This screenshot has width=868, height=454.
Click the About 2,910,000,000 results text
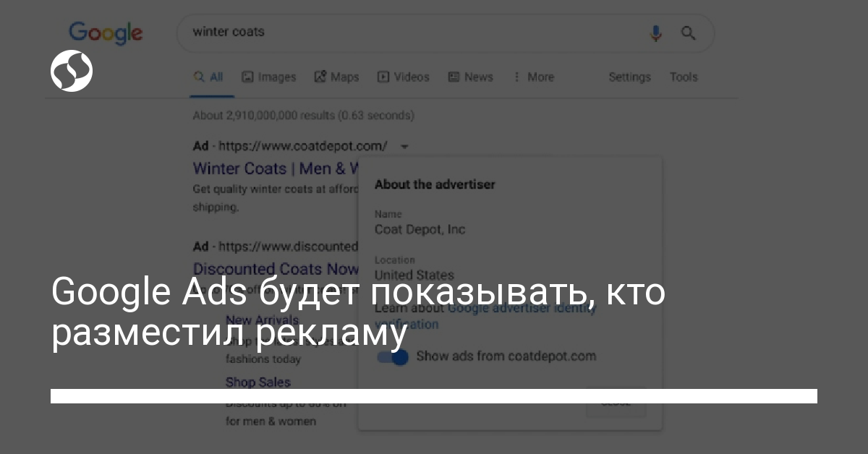pyautogui.click(x=303, y=116)
